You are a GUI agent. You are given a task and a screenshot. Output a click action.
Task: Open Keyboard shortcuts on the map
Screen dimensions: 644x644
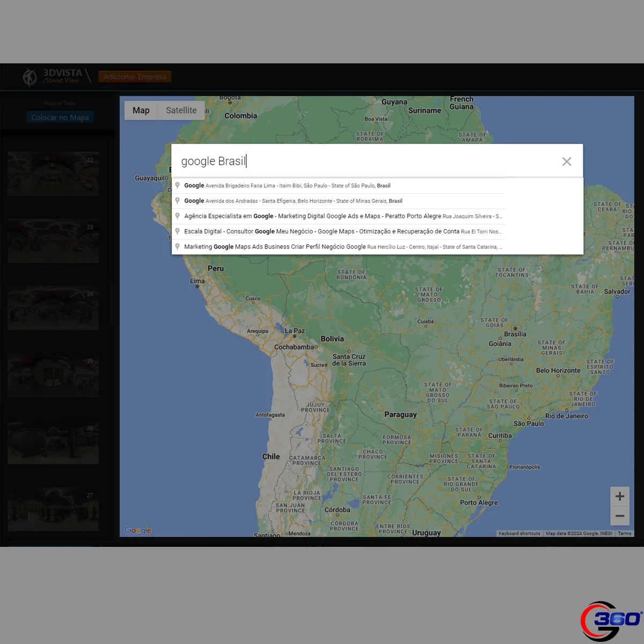coord(519,533)
